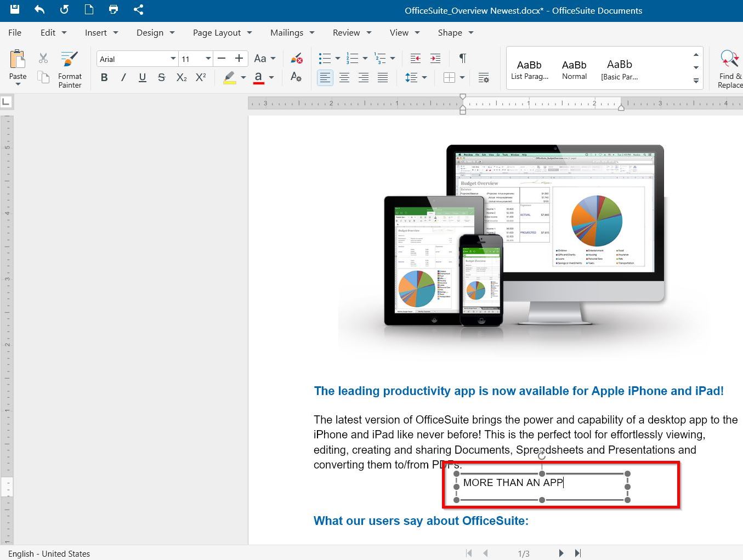This screenshot has width=743, height=560.
Task: Clear formatting with the eraser icon
Action: tap(296, 58)
